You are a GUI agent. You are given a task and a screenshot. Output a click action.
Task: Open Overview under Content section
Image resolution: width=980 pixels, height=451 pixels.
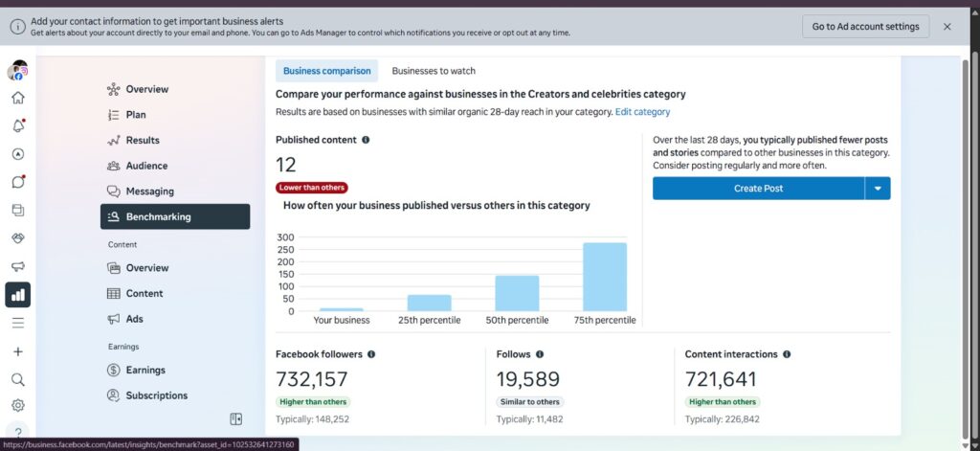(175, 268)
